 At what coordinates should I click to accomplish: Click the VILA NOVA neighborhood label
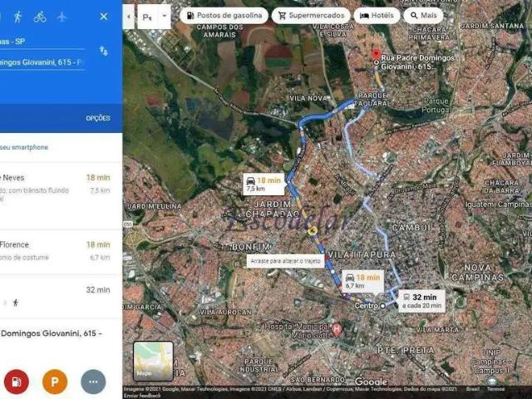click(x=308, y=98)
